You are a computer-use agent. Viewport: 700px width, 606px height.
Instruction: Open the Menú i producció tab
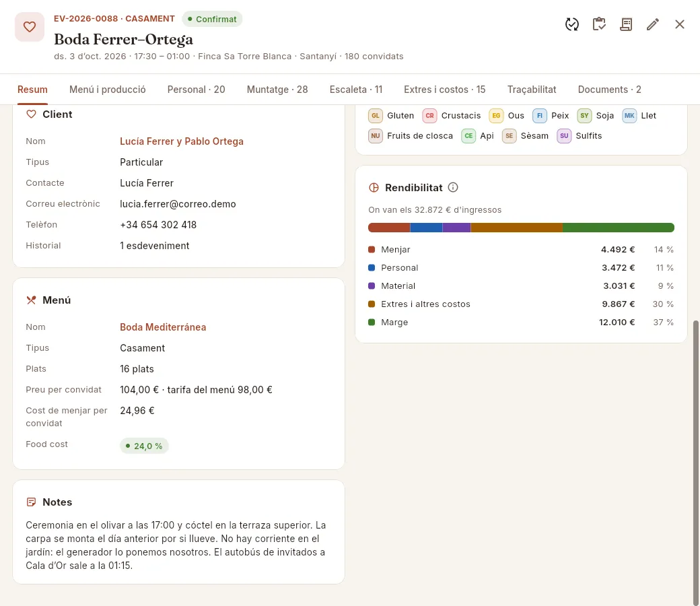point(108,90)
